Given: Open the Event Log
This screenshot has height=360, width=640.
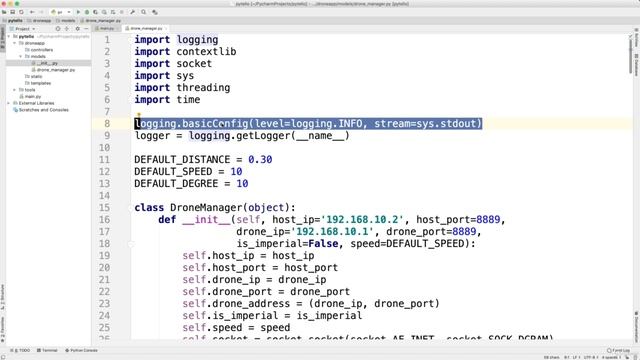Looking at the screenshot, I should 618,350.
